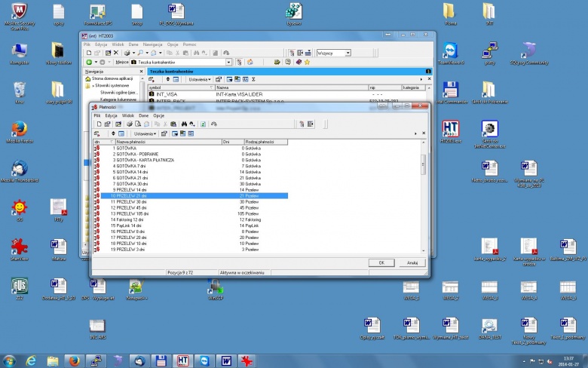The image size is (588, 368).
Task: Click the new document icon in the Płatności toolbar
Action: 99,124
